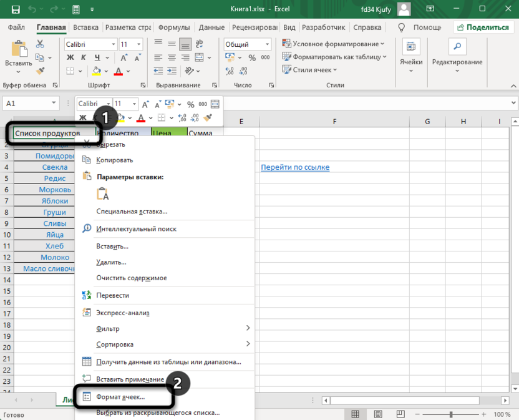Click the Поделиться share button
Viewport: 519px width, 420px height.
point(482,27)
